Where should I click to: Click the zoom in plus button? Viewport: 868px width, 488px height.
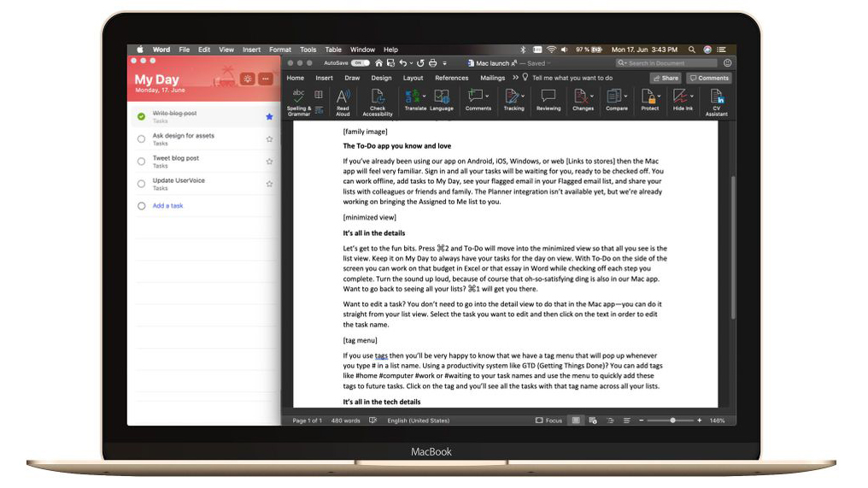(x=700, y=420)
